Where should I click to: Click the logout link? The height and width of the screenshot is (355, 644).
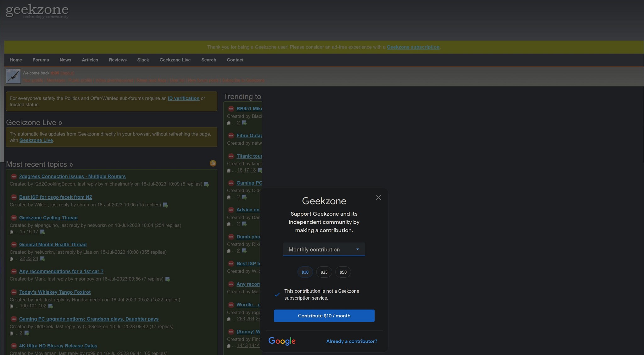pyautogui.click(x=67, y=73)
